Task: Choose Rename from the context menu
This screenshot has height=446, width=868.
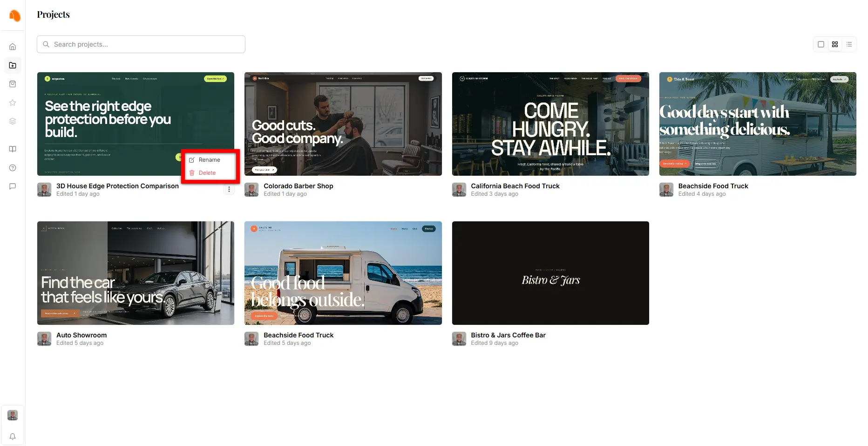Action: (210, 160)
